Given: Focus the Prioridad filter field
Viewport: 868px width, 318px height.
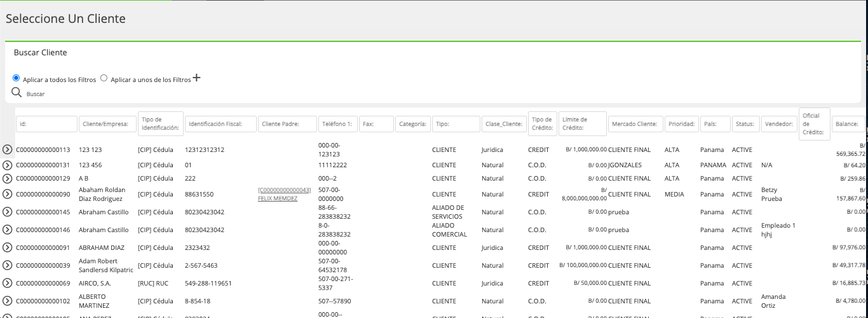Looking at the screenshot, I should click(682, 124).
